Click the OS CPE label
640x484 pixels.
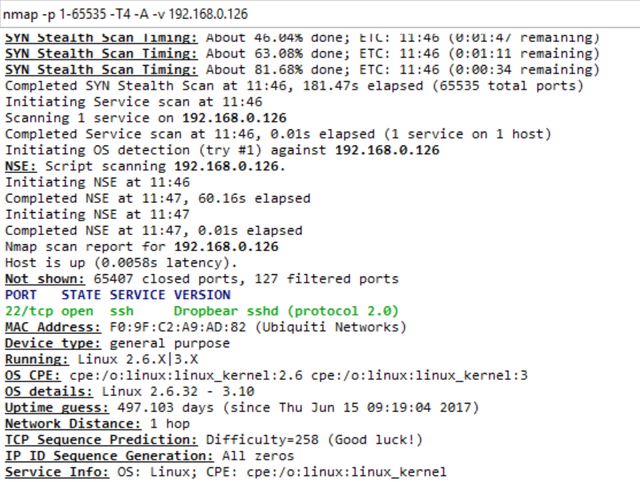pyautogui.click(x=29, y=375)
